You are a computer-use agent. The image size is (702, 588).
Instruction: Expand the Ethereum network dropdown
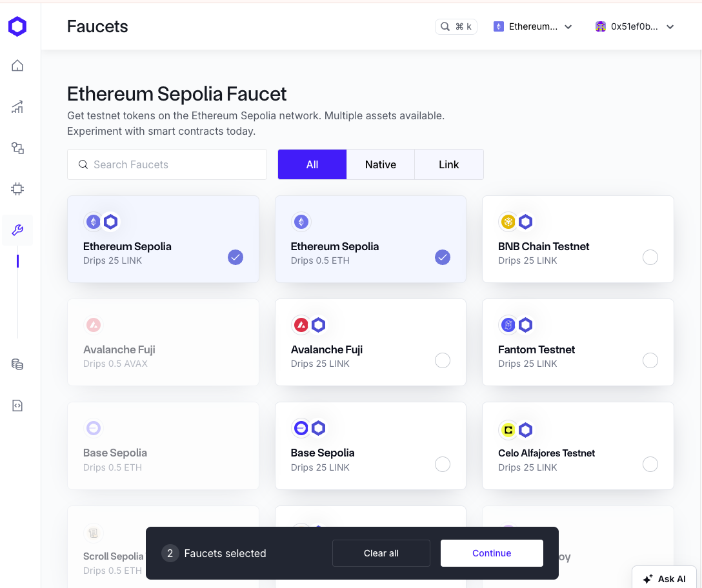coord(533,26)
